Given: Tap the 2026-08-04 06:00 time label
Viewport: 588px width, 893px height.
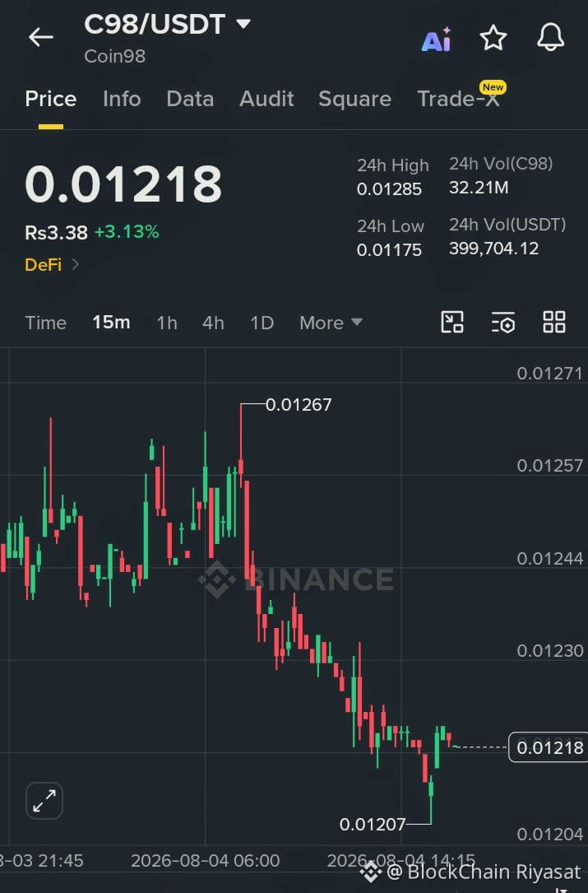Looking at the screenshot, I should coord(206,861).
